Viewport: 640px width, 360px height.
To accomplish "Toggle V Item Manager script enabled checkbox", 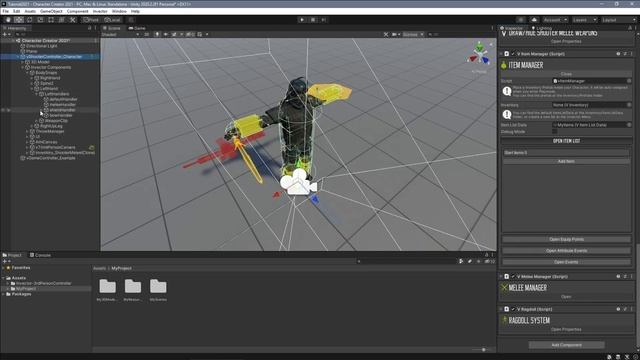I will coord(513,54).
